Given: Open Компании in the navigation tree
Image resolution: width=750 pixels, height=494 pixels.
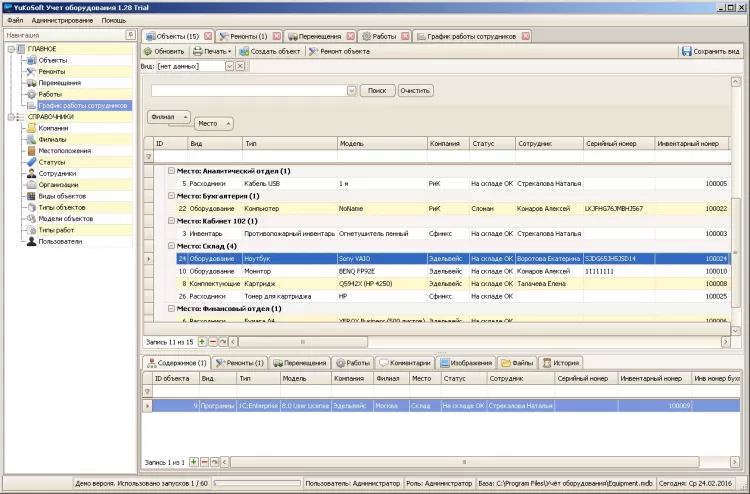Looking at the screenshot, I should coord(54,128).
